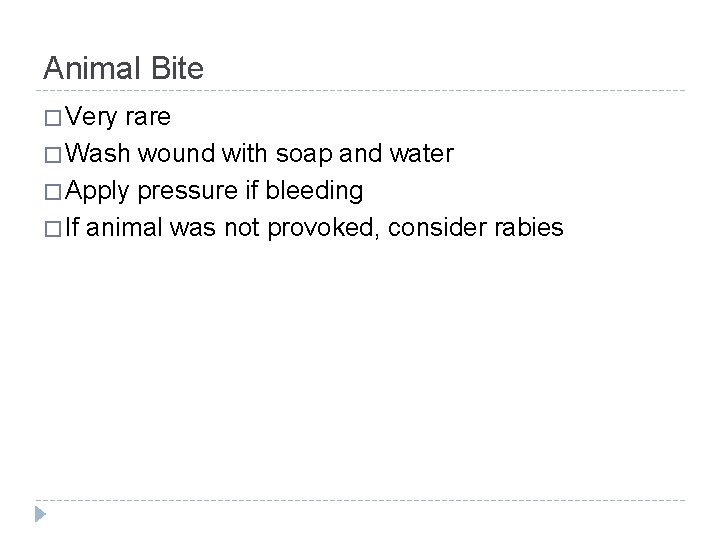The width and height of the screenshot is (720, 540).
Task: Click the word "Bite" in the title
Action: [x=178, y=68]
